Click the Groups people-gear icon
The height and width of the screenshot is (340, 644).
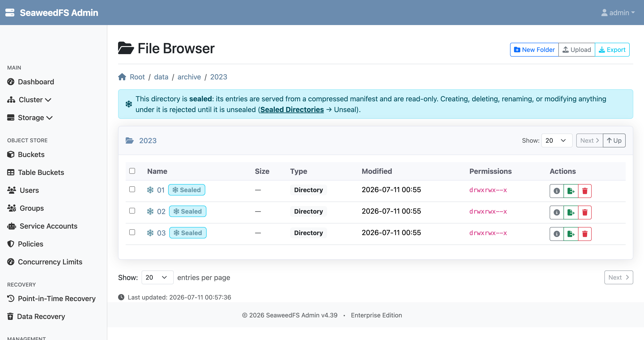tap(11, 208)
